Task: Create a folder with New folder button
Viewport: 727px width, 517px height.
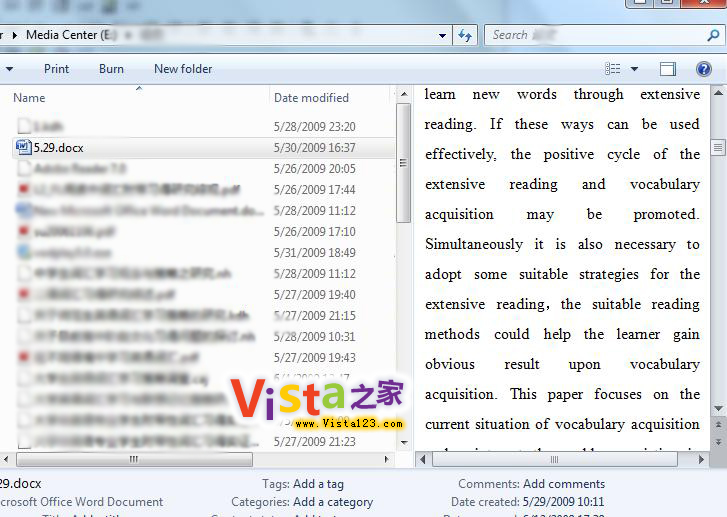Action: [183, 69]
